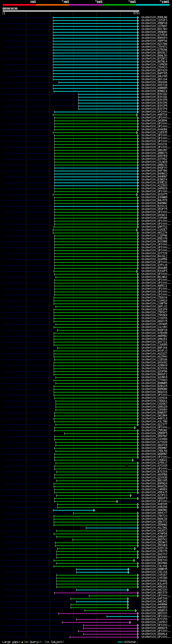Select the UniRef100_C4V9C0 label

tap(154, 622)
